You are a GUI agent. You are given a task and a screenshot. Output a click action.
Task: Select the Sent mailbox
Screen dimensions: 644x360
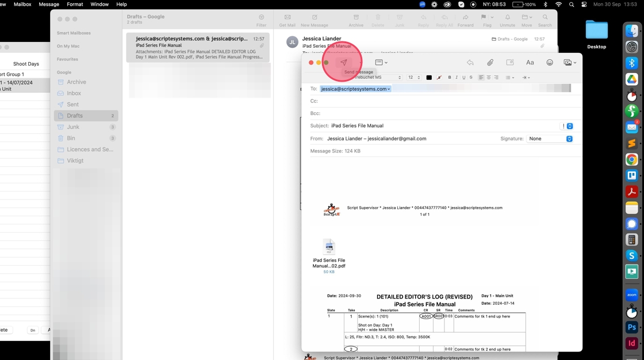point(86,105)
